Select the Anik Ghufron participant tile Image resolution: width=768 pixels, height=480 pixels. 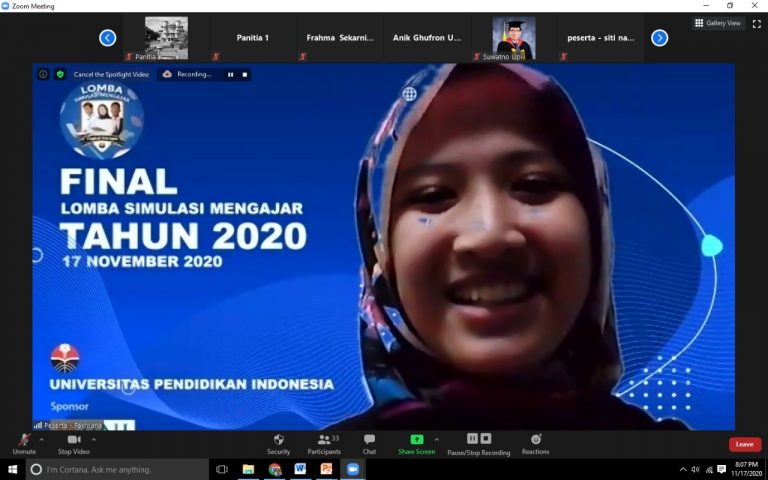(427, 38)
